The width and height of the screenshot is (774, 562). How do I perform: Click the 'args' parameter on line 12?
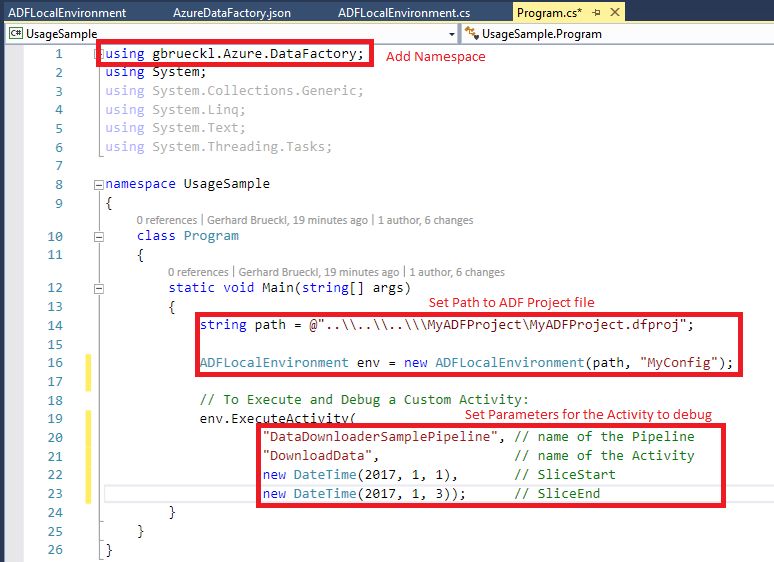[x=388, y=288]
